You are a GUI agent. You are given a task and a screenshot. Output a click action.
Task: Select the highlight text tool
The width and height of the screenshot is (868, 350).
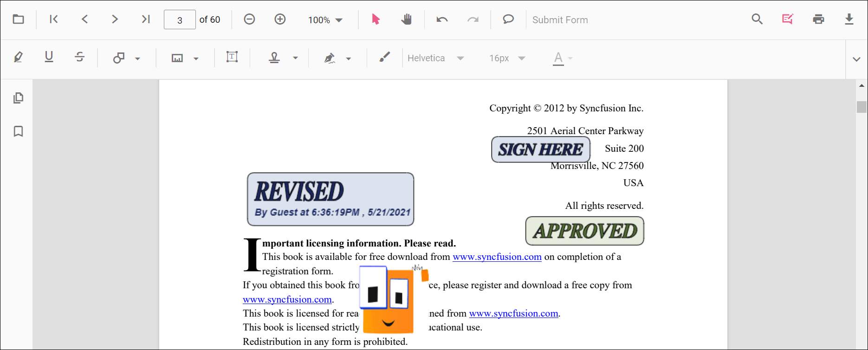(x=18, y=58)
